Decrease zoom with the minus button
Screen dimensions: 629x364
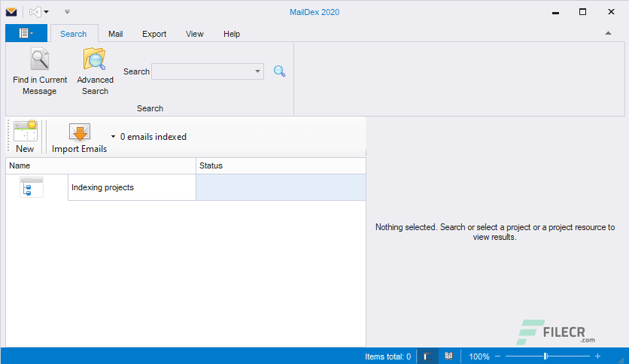[498, 356]
